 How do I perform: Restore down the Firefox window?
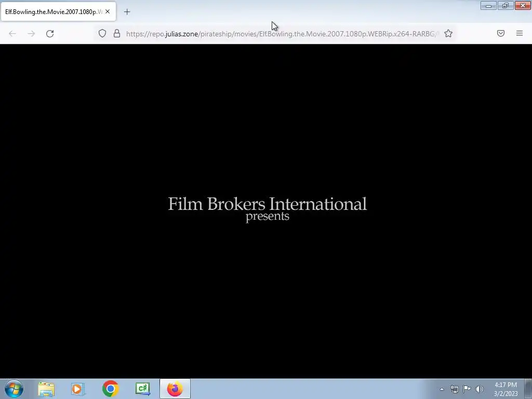pyautogui.click(x=506, y=5)
